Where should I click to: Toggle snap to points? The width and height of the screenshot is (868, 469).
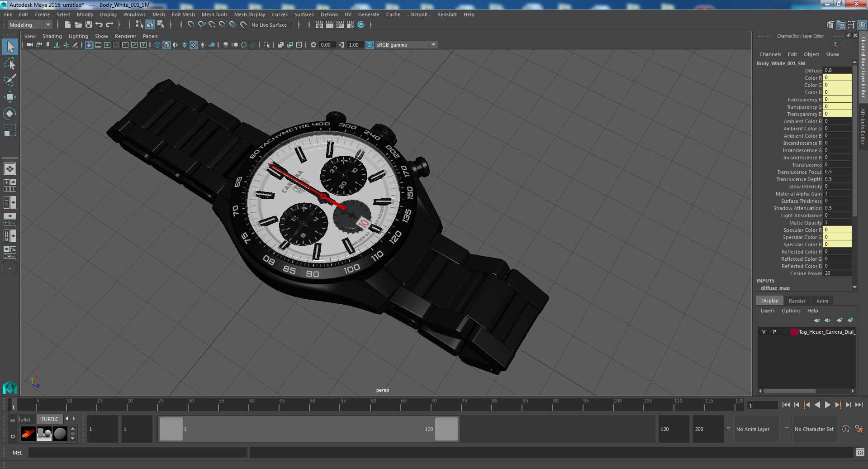[212, 25]
